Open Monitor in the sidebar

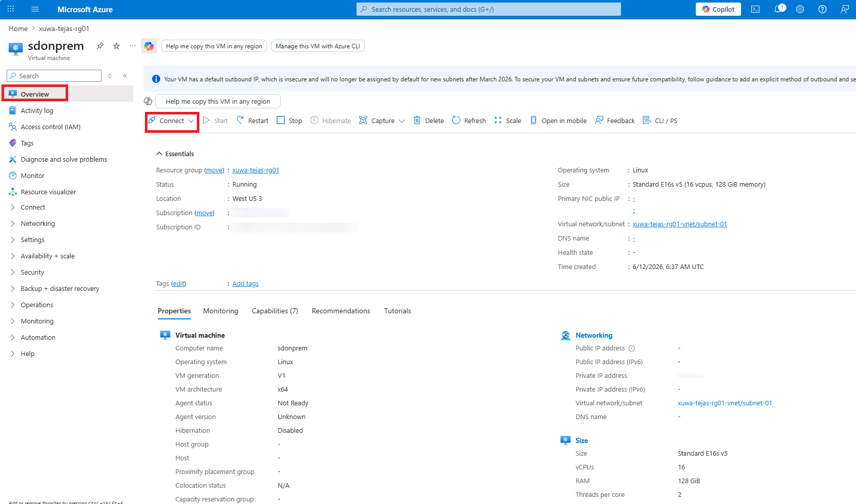33,176
